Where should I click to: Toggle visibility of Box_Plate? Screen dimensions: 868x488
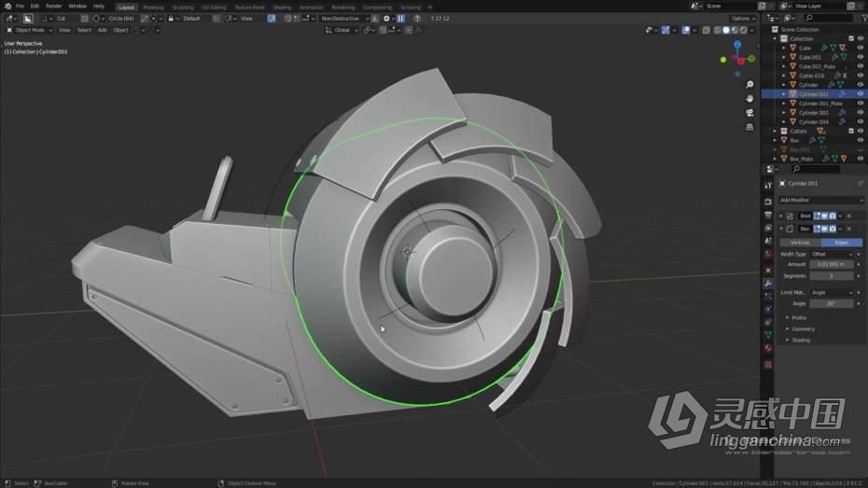(x=861, y=159)
